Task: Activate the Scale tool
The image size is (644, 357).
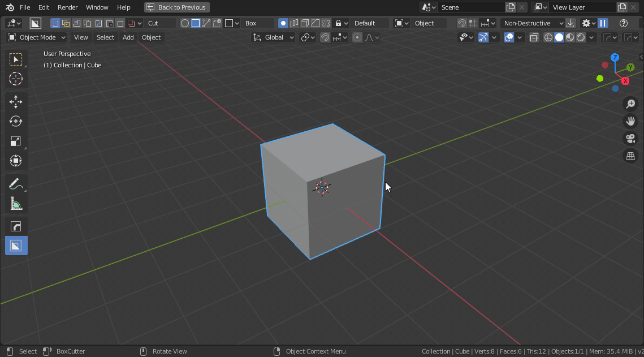Action: (16, 141)
